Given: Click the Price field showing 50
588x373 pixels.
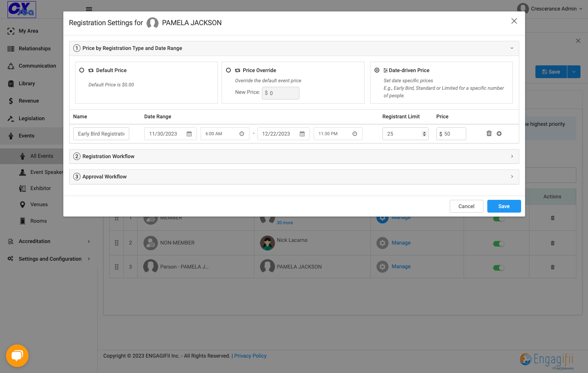Looking at the screenshot, I should pyautogui.click(x=451, y=134).
